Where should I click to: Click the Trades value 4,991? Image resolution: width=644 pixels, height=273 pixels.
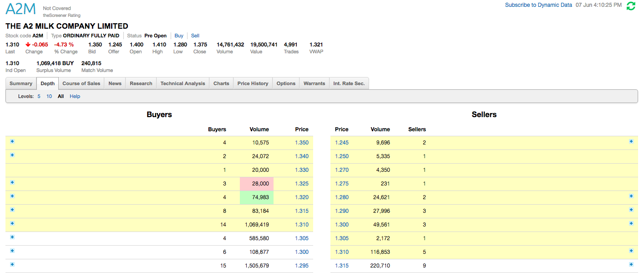pos(291,45)
